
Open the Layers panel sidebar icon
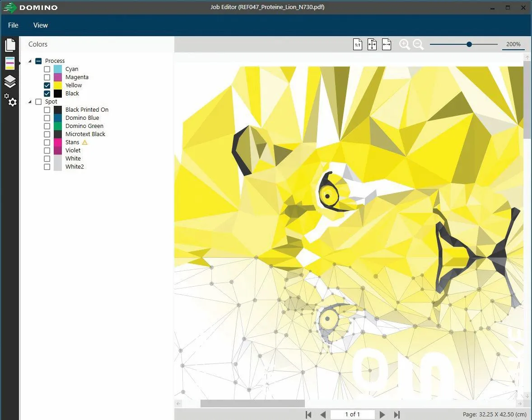click(x=10, y=81)
